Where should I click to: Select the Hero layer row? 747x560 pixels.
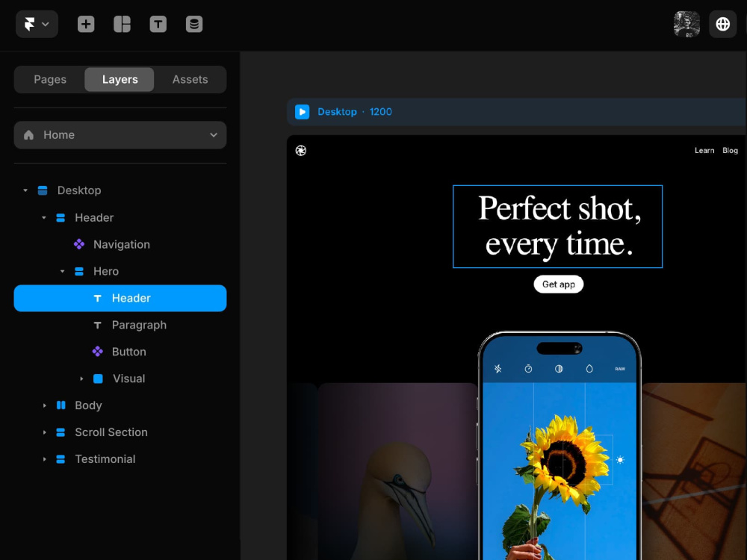[120, 272]
